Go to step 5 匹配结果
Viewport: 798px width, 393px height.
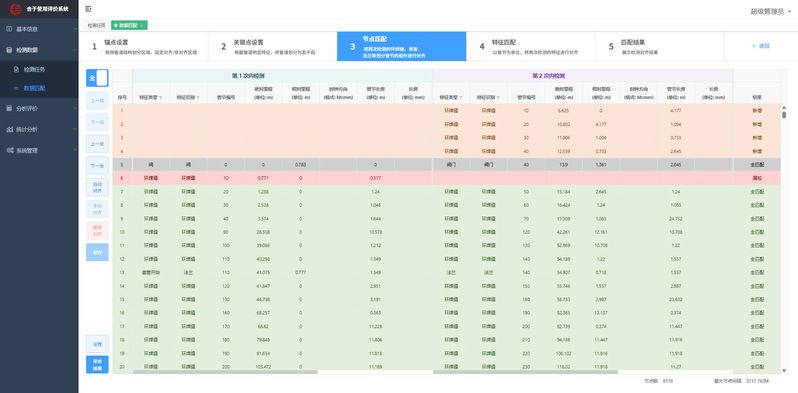pyautogui.click(x=660, y=46)
